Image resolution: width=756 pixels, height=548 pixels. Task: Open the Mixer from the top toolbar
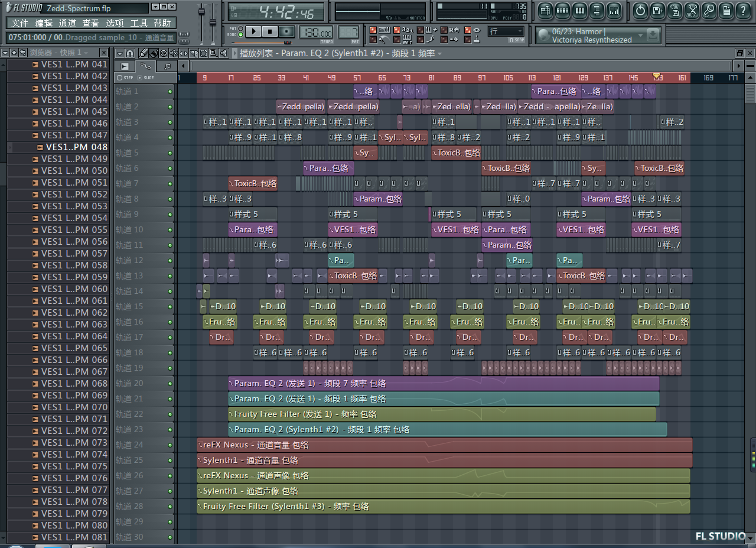coord(614,11)
